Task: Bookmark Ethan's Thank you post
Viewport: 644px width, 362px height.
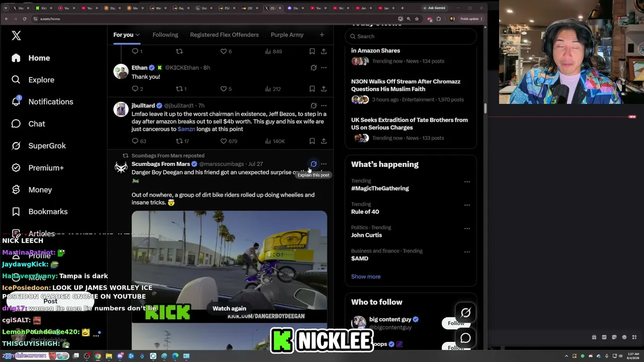Action: [x=312, y=89]
